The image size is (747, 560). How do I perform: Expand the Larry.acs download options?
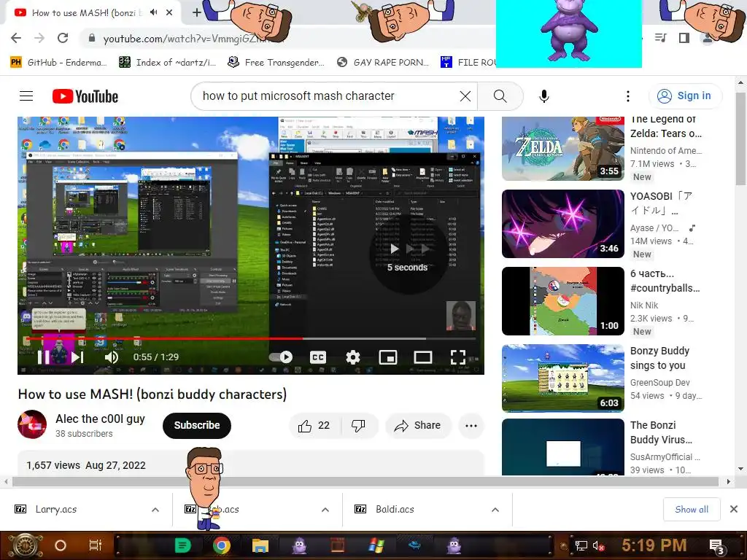pos(155,510)
